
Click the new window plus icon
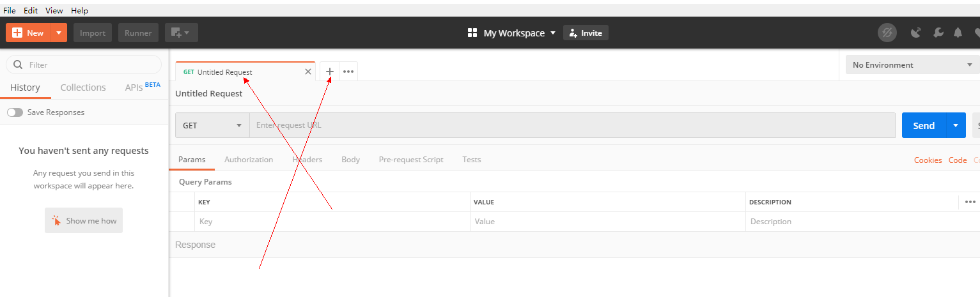(182, 33)
